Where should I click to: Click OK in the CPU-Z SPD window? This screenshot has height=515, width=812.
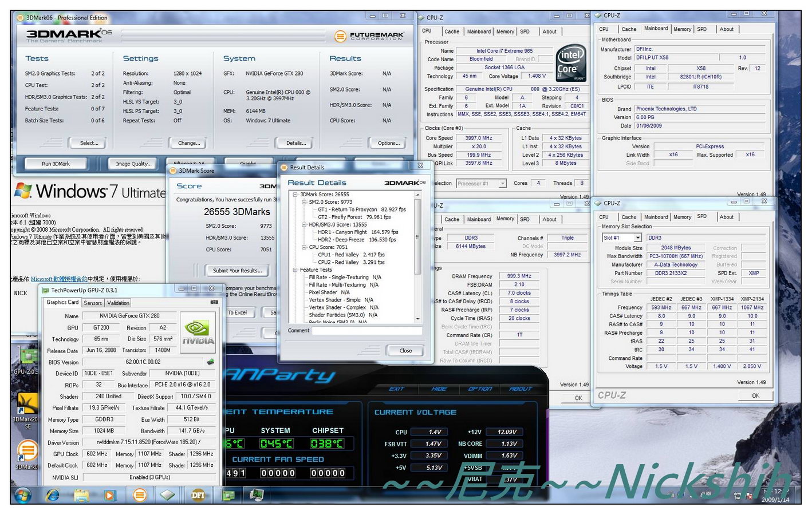click(x=755, y=395)
